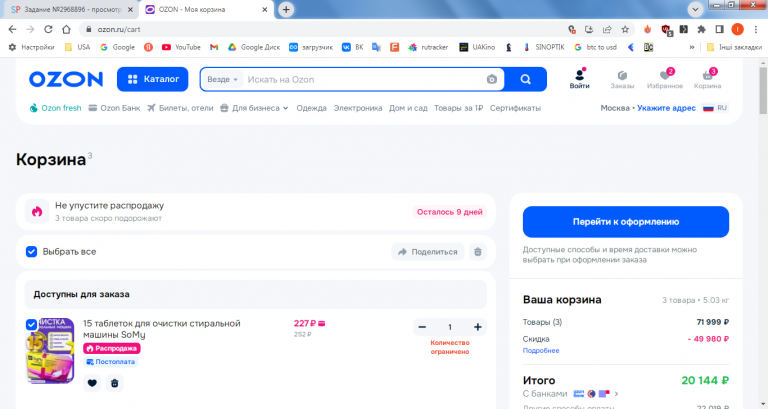Switch to the Задание №2968896 browser tab
768x409 pixels.
(x=72, y=9)
